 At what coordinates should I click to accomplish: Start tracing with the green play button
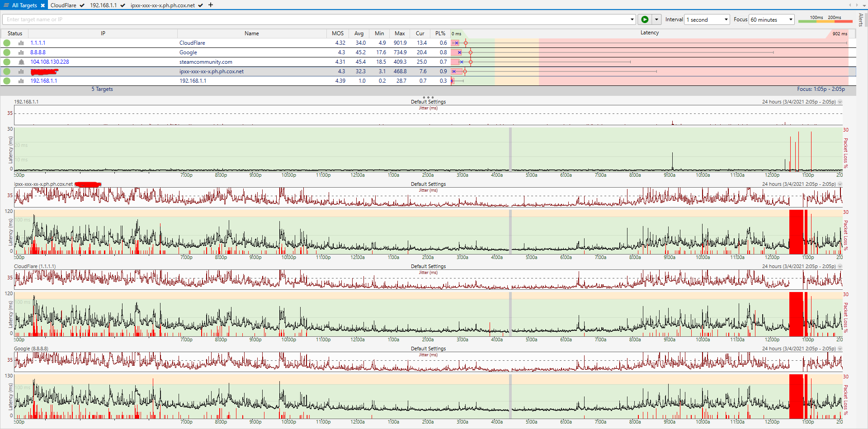click(x=645, y=19)
